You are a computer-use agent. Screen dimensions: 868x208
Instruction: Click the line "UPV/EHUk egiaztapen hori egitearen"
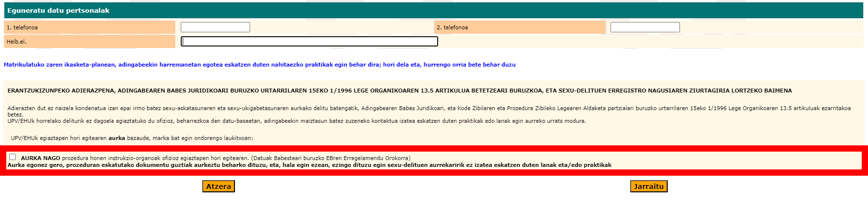click(x=132, y=138)
